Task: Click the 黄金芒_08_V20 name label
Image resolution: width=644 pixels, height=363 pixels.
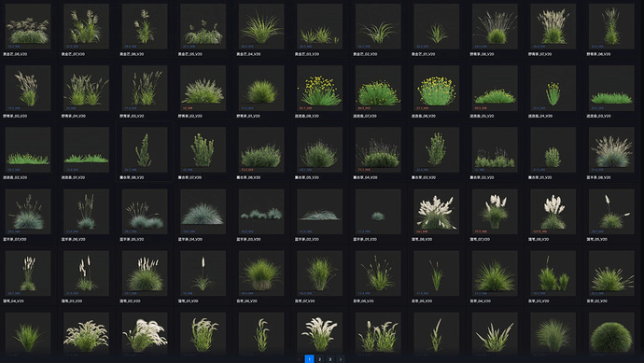Action: tap(15, 54)
